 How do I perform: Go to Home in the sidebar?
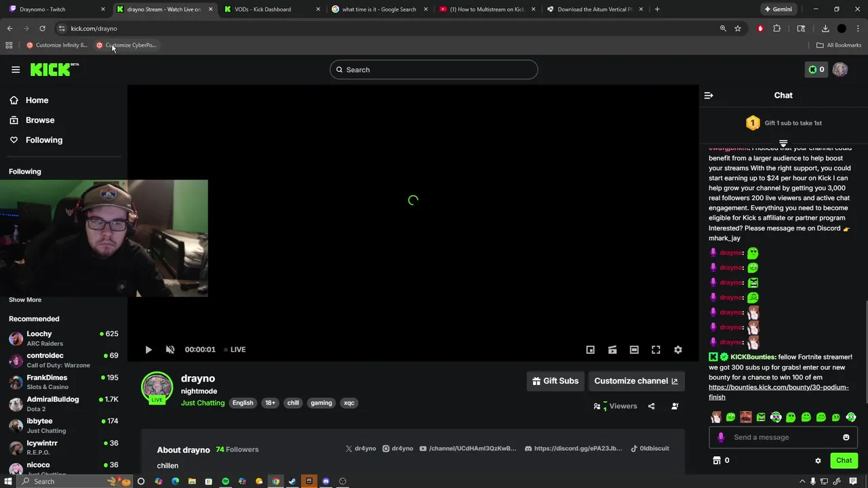click(x=37, y=100)
